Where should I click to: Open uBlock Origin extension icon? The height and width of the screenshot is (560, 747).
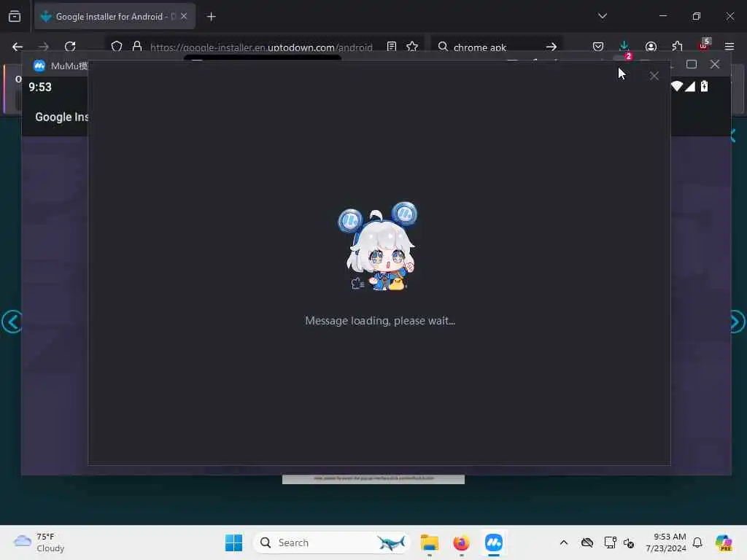[x=704, y=46]
